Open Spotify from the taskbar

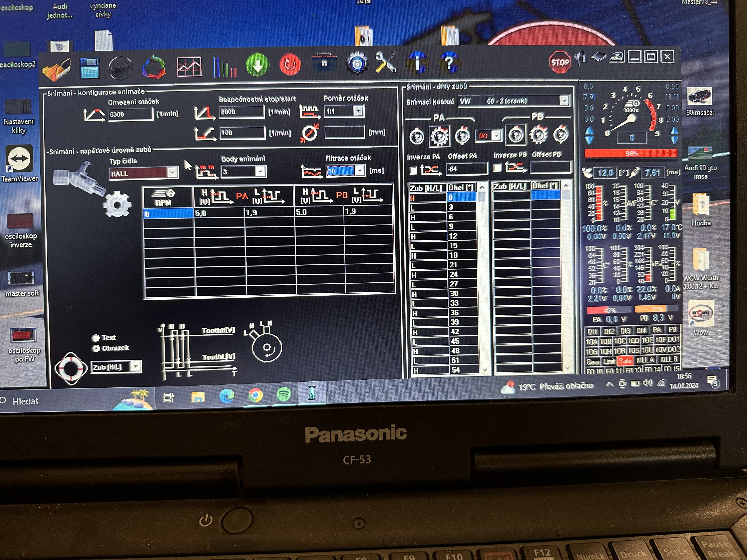[x=284, y=394]
